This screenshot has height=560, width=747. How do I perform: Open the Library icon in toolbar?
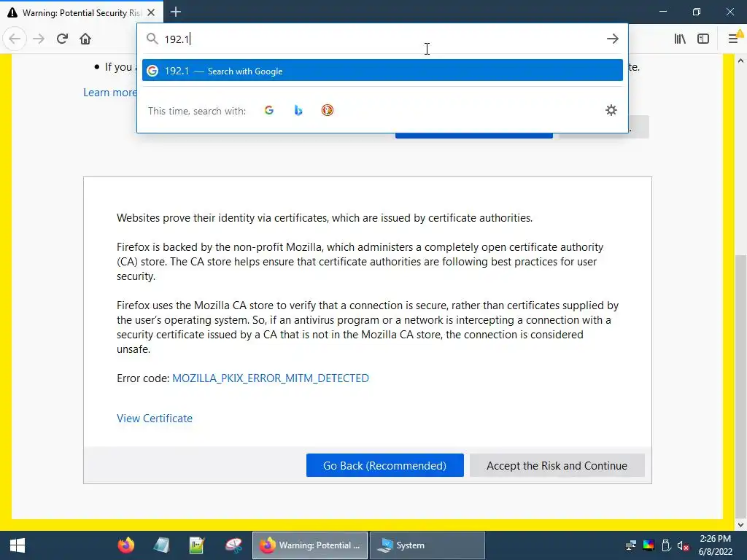(680, 39)
